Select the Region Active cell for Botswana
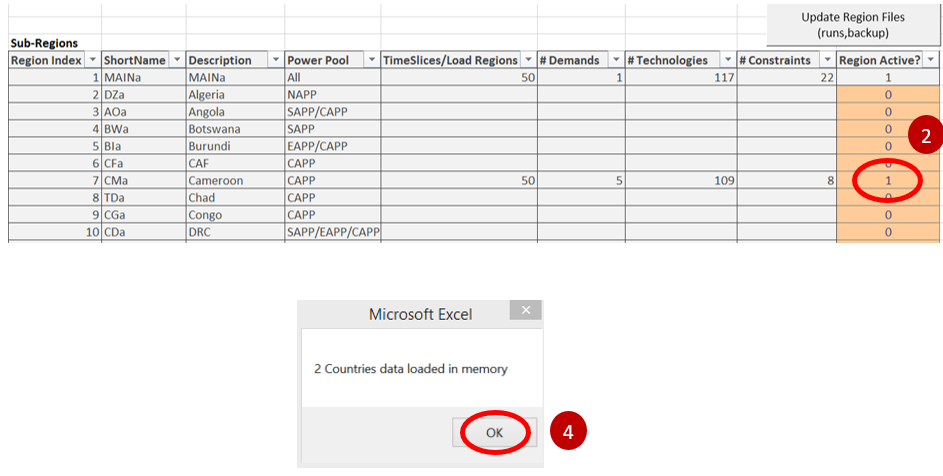This screenshot has width=943, height=476. click(888, 129)
